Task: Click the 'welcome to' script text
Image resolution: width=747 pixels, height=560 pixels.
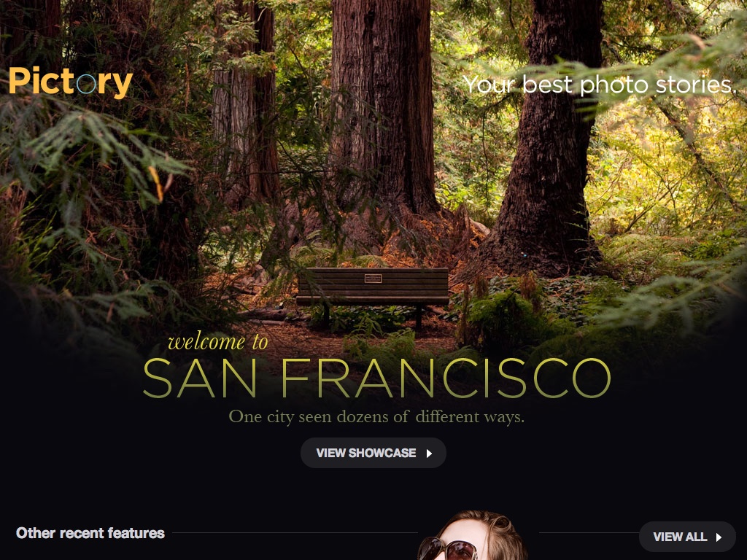Action: click(218, 342)
